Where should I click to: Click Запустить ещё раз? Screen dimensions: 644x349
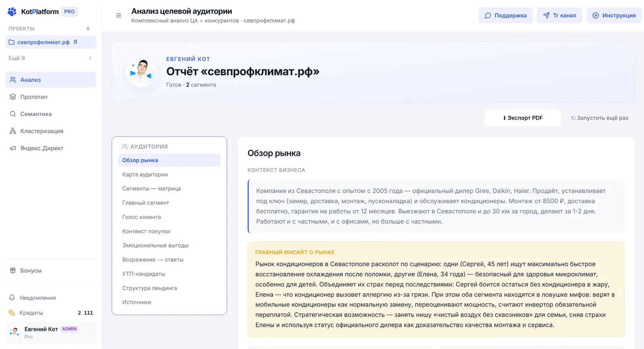[600, 118]
